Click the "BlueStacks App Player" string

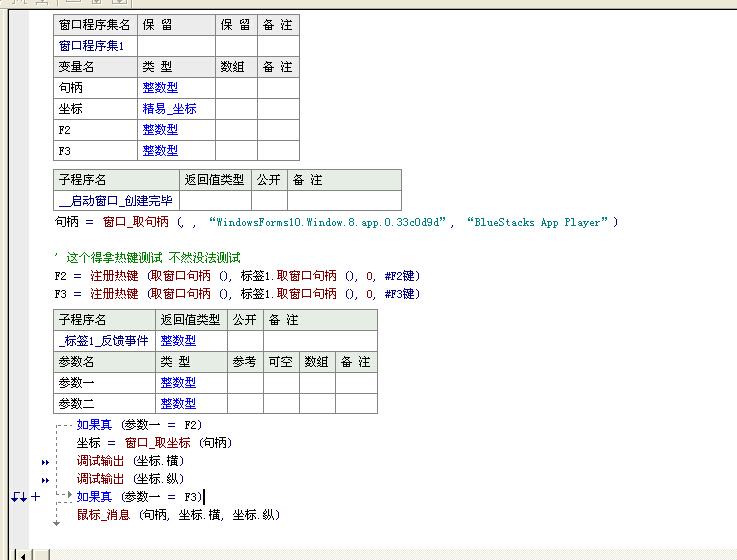pos(537,222)
